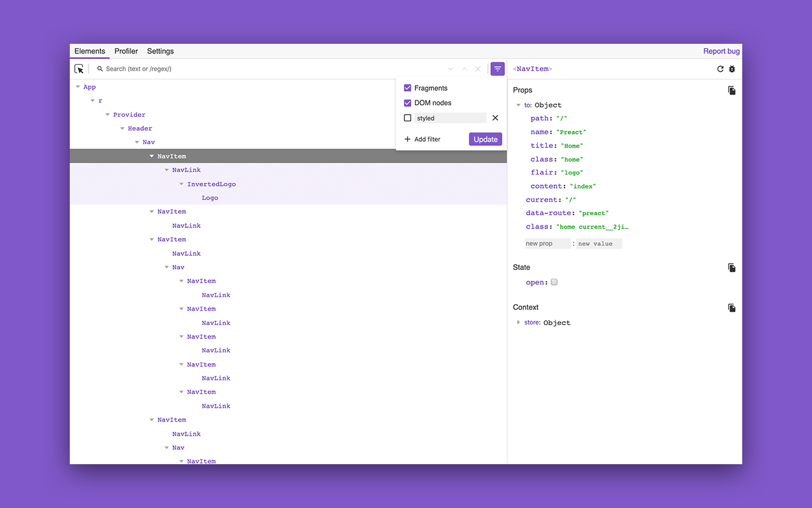This screenshot has width=812, height=508.
Task: Expand the store Object in Context
Action: pos(519,322)
